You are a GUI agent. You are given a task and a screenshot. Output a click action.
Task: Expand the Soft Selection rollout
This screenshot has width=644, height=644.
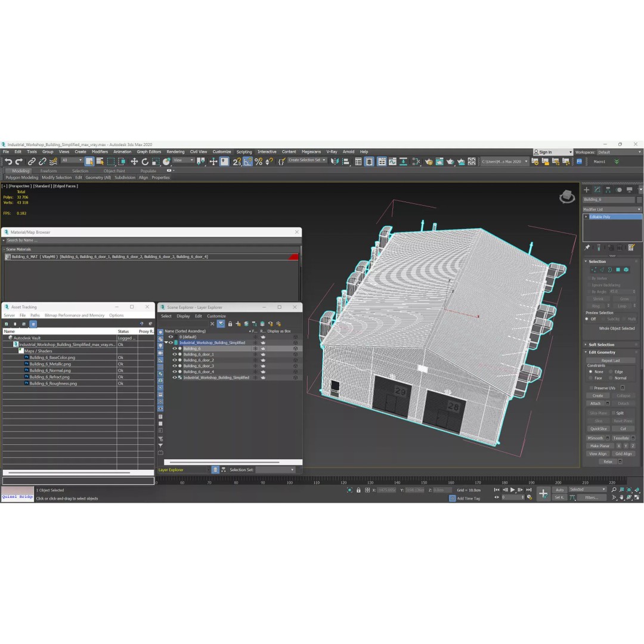tap(601, 345)
